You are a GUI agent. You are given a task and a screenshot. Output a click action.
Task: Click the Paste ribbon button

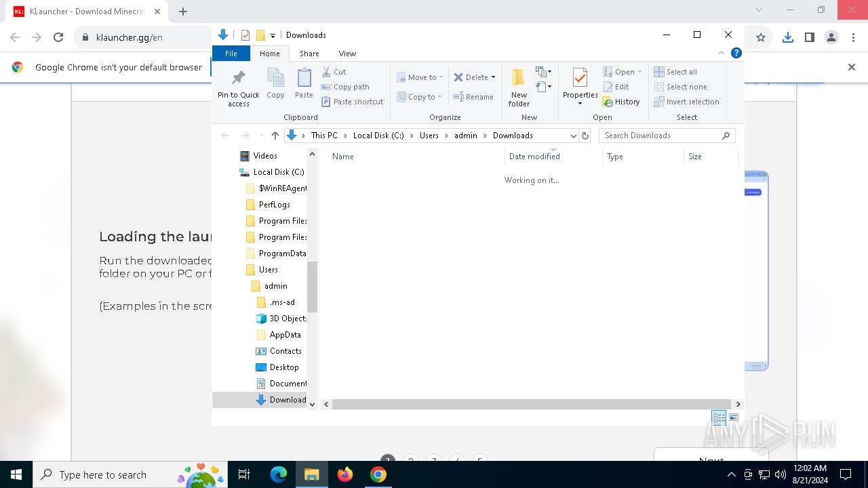[304, 84]
